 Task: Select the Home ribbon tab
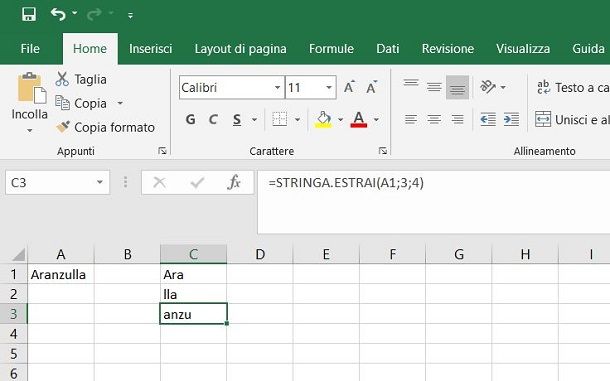click(x=90, y=49)
